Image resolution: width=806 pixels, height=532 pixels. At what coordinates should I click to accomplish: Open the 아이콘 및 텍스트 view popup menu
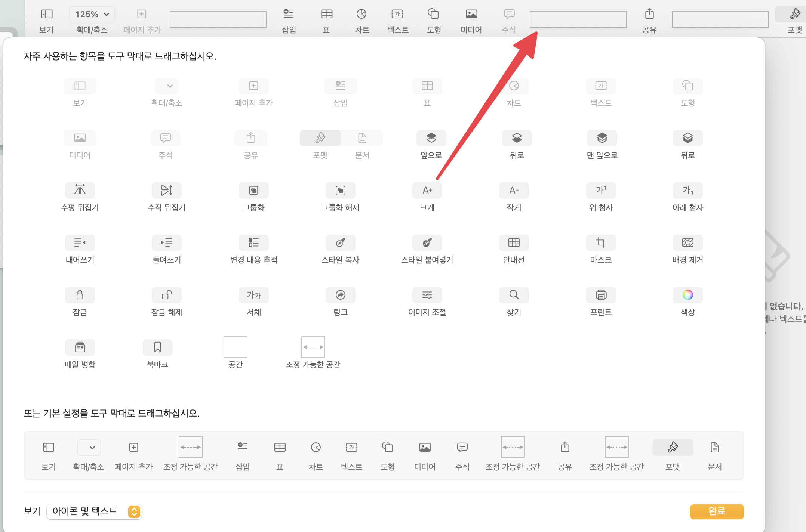click(94, 511)
